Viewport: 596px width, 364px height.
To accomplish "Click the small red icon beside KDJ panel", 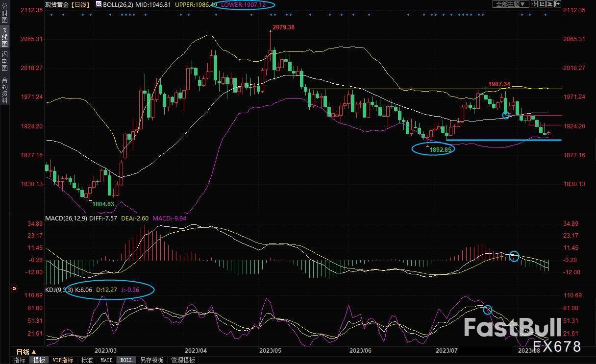I will pos(15,289).
